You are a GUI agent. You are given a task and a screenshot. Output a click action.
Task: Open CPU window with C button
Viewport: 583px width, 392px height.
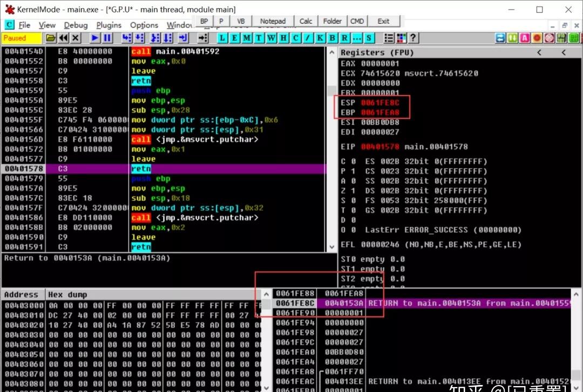point(296,38)
